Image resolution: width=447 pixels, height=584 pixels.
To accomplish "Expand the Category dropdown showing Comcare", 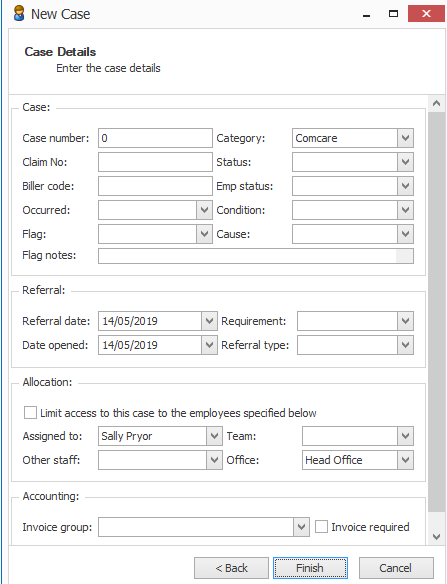I will (406, 138).
